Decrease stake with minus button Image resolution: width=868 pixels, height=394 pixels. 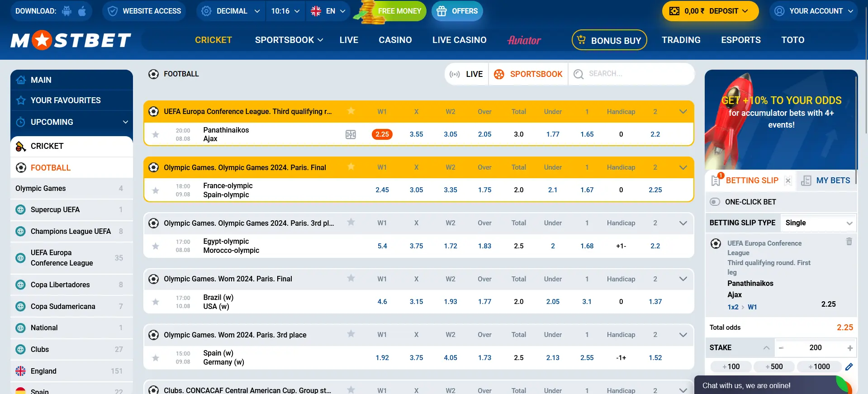tap(781, 348)
